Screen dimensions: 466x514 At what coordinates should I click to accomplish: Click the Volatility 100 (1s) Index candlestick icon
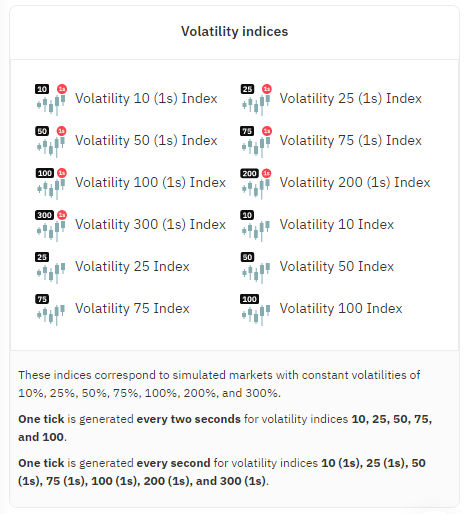(x=51, y=184)
